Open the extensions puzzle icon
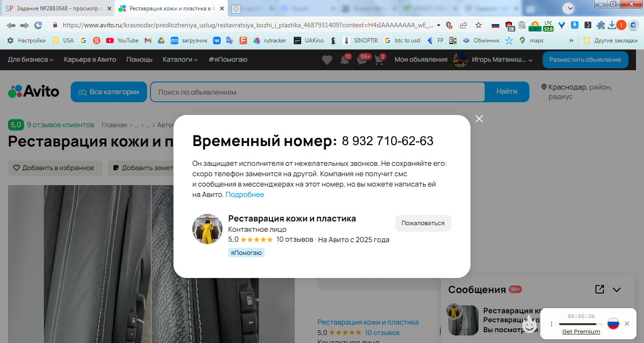Image resolution: width=644 pixels, height=343 pixels. click(601, 25)
